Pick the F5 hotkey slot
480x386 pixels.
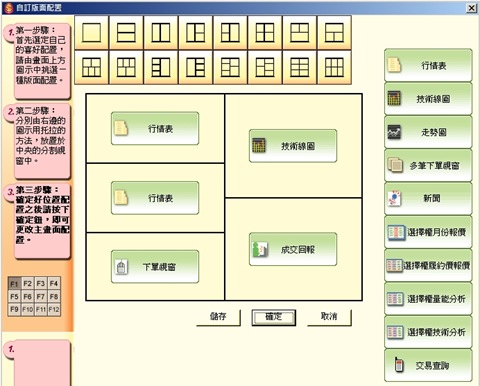(x=14, y=296)
